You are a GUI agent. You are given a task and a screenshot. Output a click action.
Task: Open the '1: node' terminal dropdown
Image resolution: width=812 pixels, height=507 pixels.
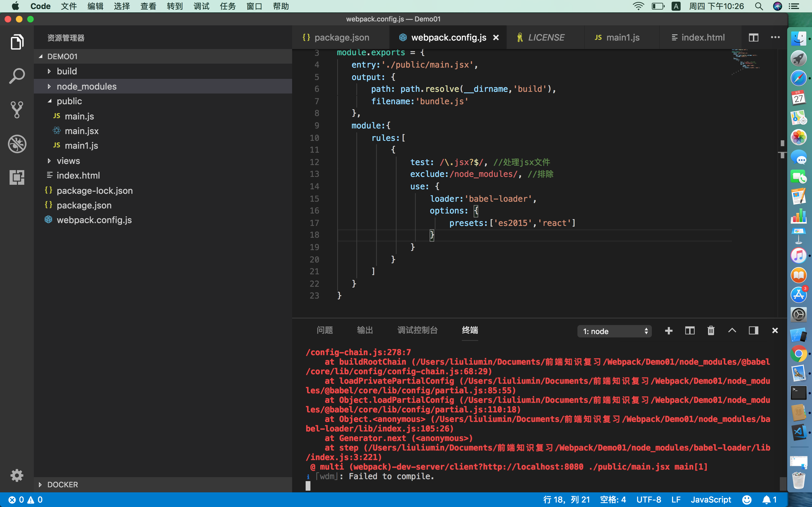tap(614, 331)
